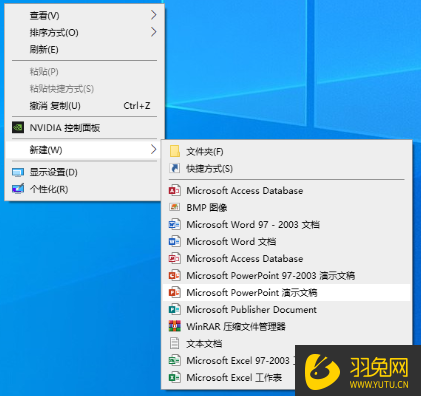Click the BMP 图像 icon
Image resolution: width=421 pixels, height=396 pixels.
click(x=175, y=207)
